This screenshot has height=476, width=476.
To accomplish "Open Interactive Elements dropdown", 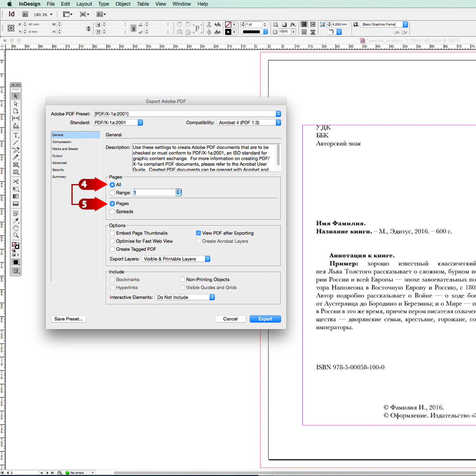I will pos(185,297).
